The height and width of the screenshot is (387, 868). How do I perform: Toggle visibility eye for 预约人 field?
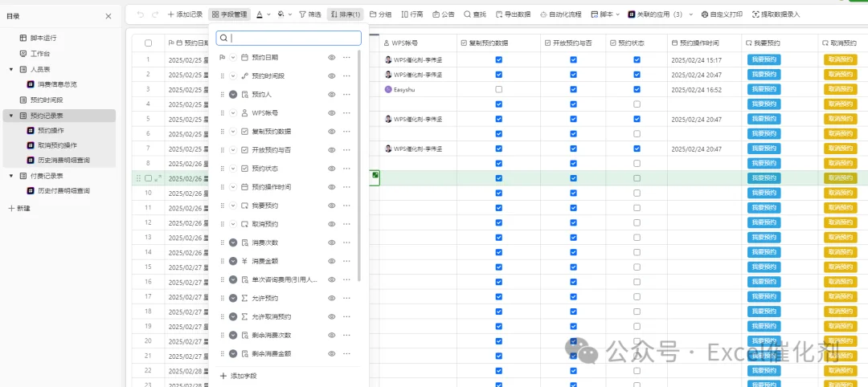[x=332, y=95]
